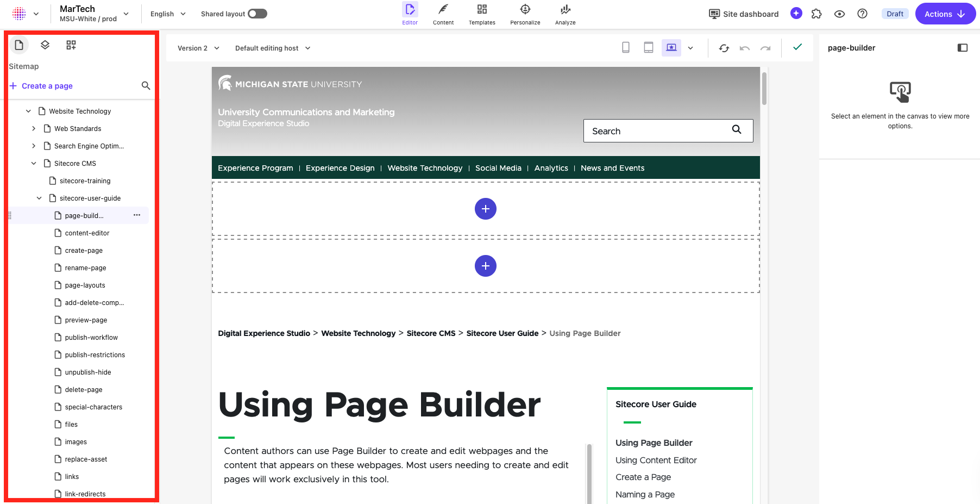Collapse the Sitecore CMS tree node

(34, 163)
